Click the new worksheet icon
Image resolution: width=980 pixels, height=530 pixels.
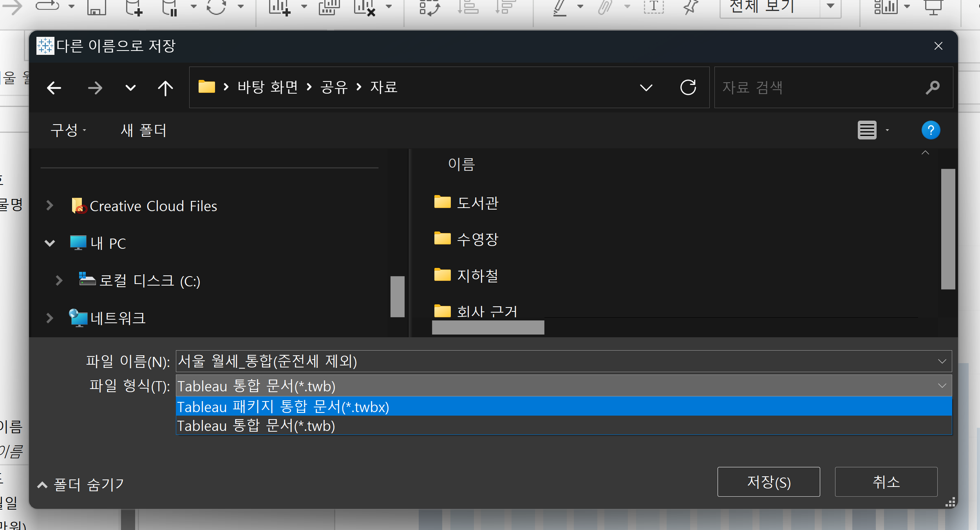(x=279, y=7)
